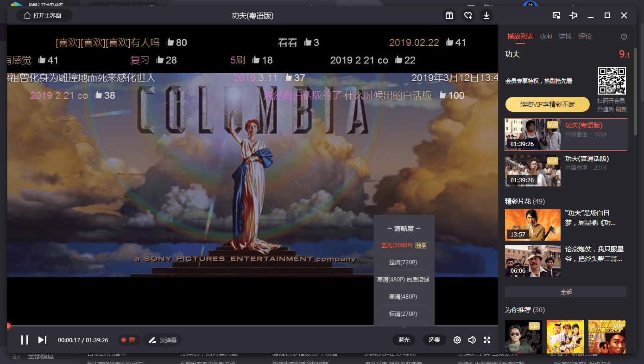Open the gift box icon in title bar

(449, 15)
